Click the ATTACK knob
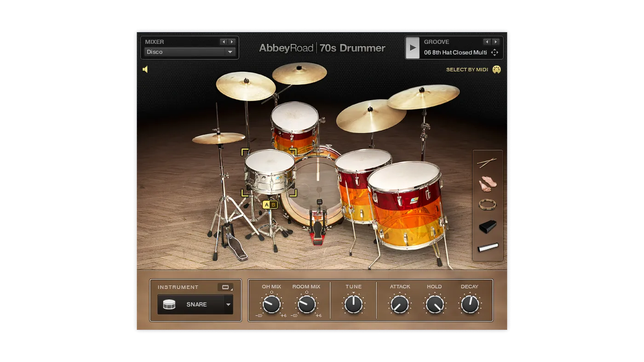 (x=400, y=304)
